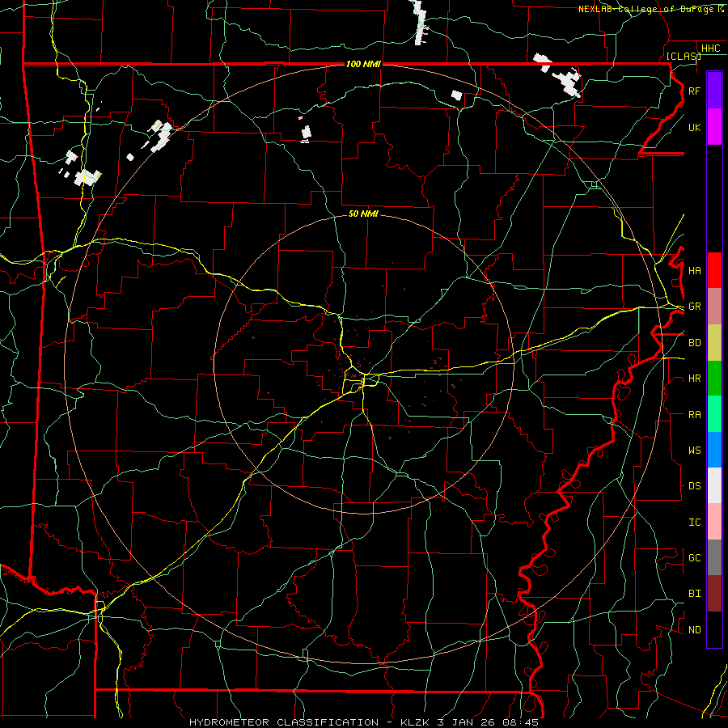
Task: Pick the brown BI legend swatch
Action: [714, 594]
